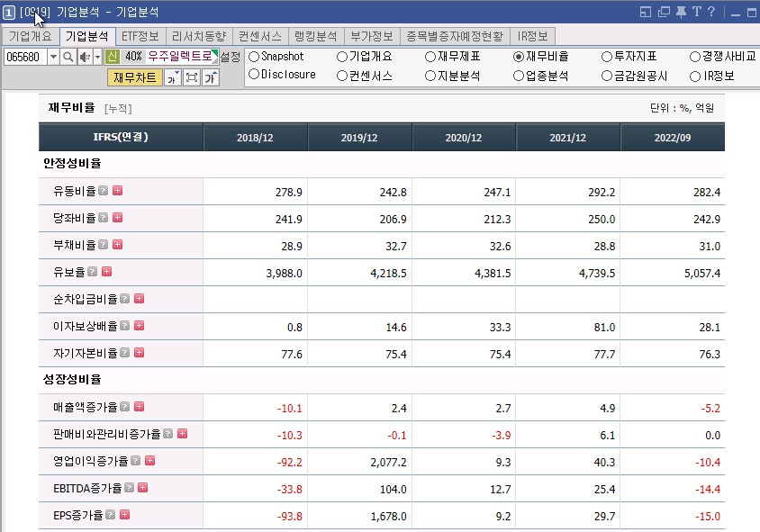This screenshot has height=532, width=760.
Task: Click the help icon beside 판매비와관리비증가율
Action: [x=167, y=434]
